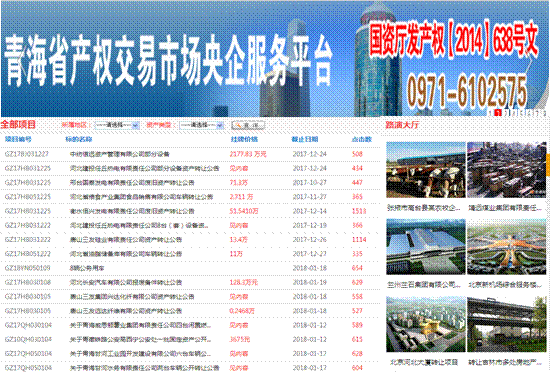Screen dimensions: 550x374
Task: Open the overpass bridge roadshow thumbnail
Action: (x=507, y=324)
